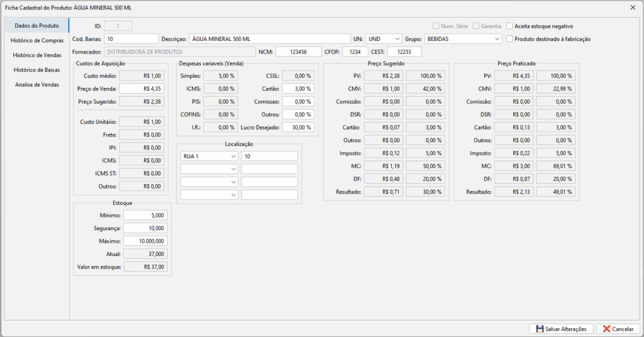Open the RUA 1 location dropdown

pos(209,156)
